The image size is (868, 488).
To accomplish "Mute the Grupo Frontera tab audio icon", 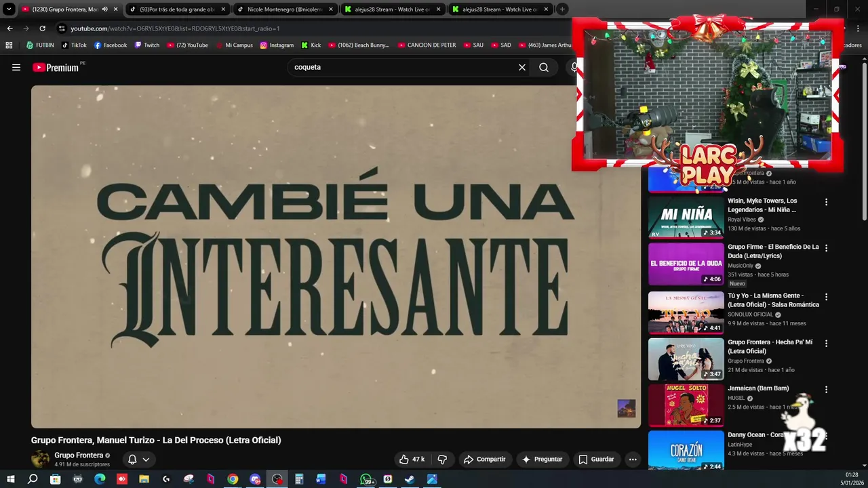I will point(104,9).
